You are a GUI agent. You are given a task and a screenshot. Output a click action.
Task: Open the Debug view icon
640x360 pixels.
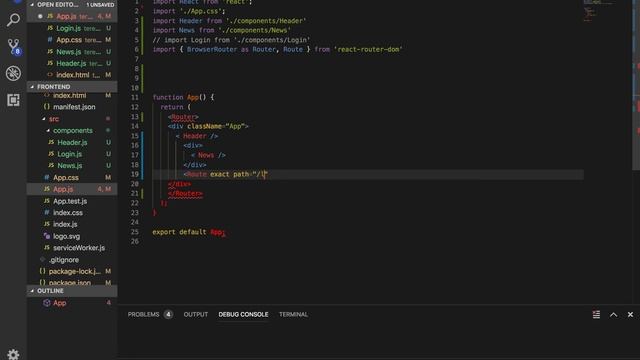[x=13, y=73]
